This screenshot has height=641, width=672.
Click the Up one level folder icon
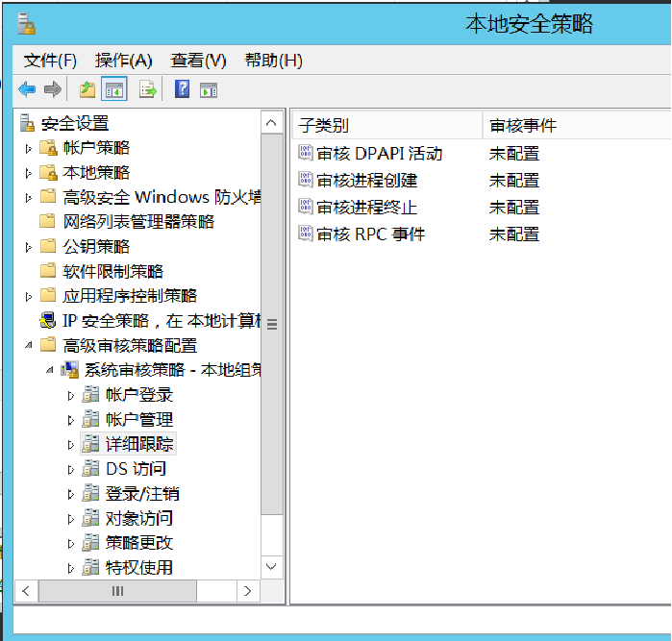click(x=87, y=89)
